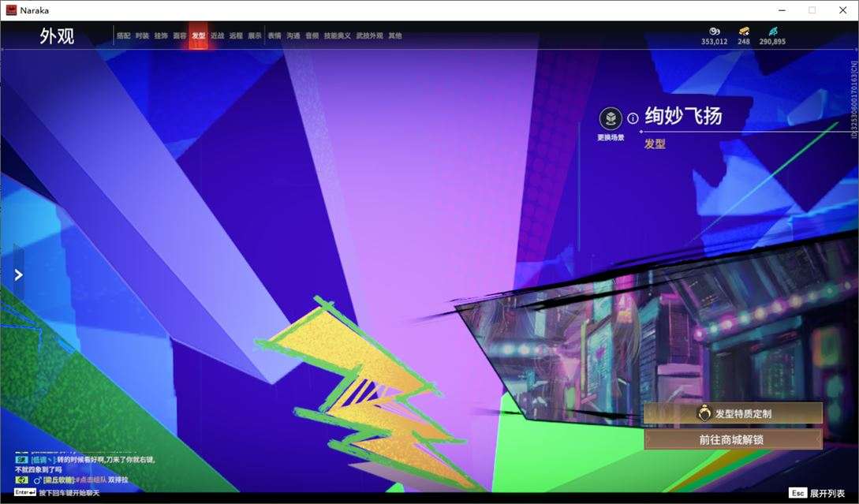This screenshot has width=859, height=504.
Task: Click the male gender icon in chat
Action: [x=37, y=480]
